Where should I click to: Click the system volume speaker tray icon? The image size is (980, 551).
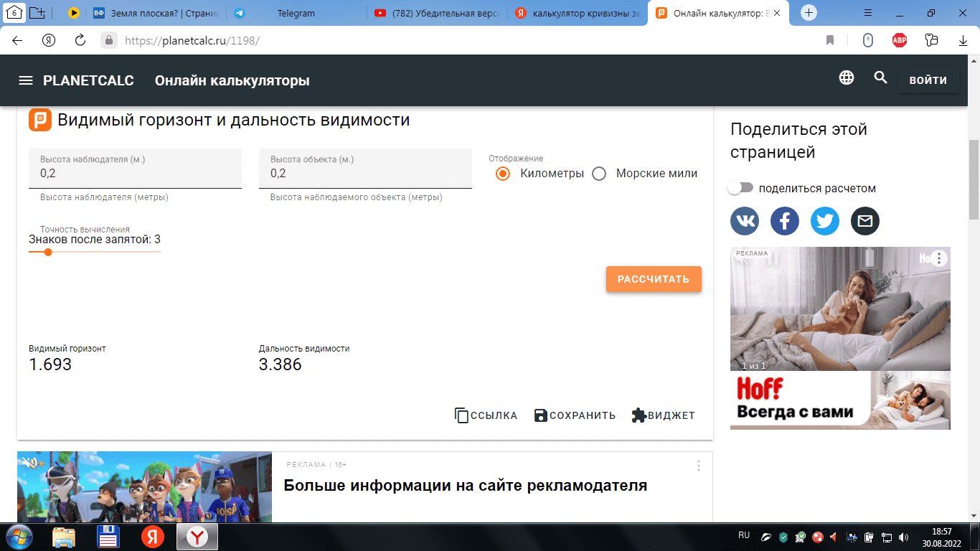point(903,537)
